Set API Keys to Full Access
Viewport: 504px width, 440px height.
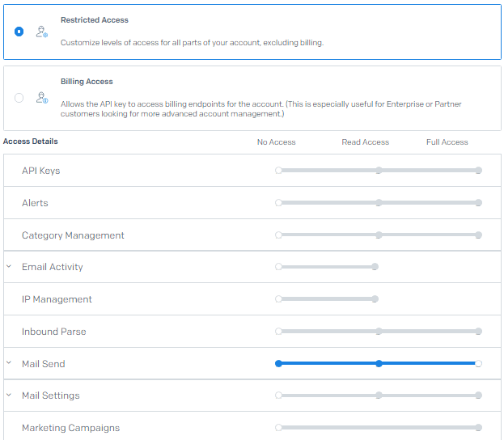[x=478, y=171]
